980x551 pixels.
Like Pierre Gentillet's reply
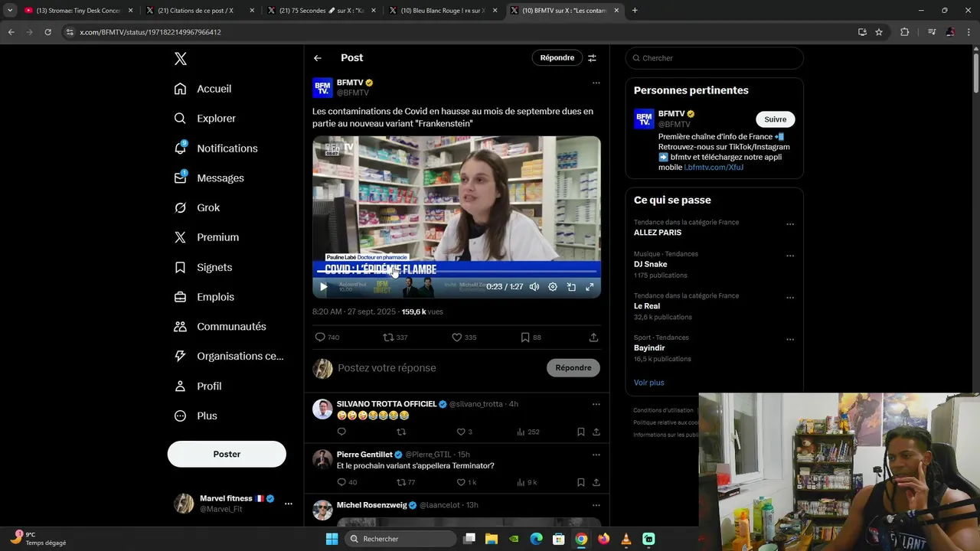pos(465,482)
